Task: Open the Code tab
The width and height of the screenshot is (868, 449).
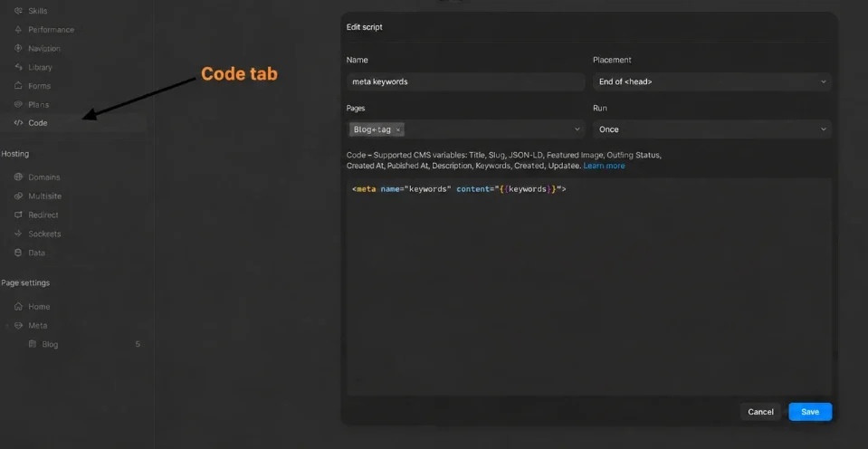Action: point(73,123)
